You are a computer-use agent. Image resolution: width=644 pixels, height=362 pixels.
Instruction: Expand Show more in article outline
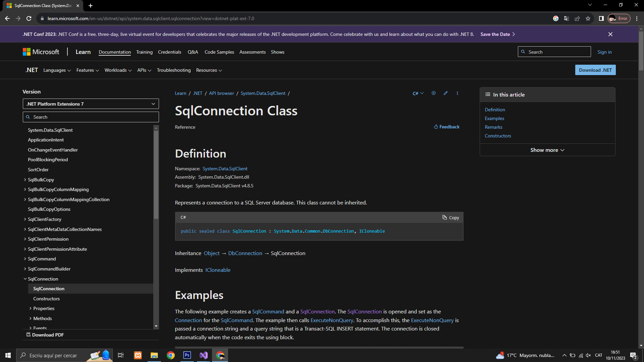pos(547,150)
